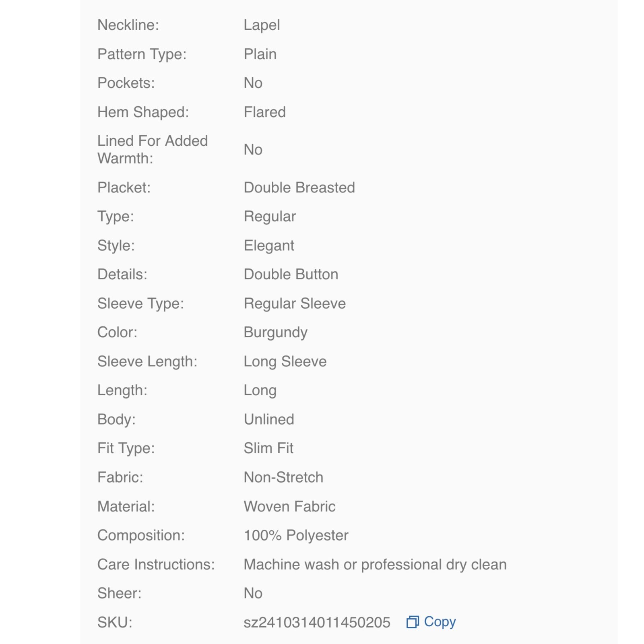
Task: Click the Neckline label
Action: pyautogui.click(x=128, y=25)
